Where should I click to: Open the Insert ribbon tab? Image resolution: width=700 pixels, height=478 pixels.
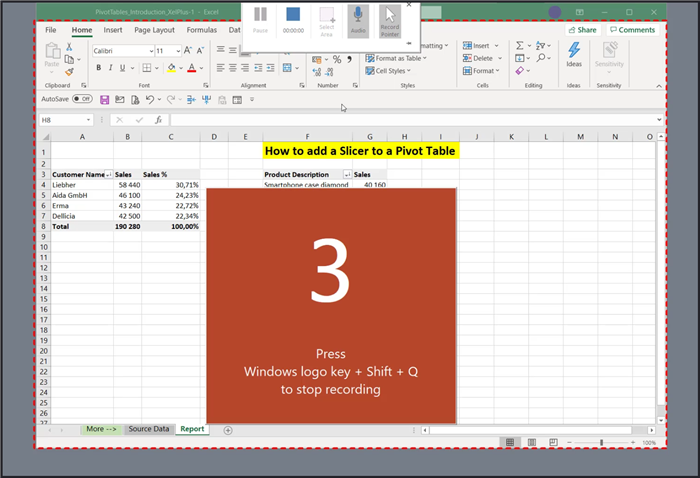[113, 30]
